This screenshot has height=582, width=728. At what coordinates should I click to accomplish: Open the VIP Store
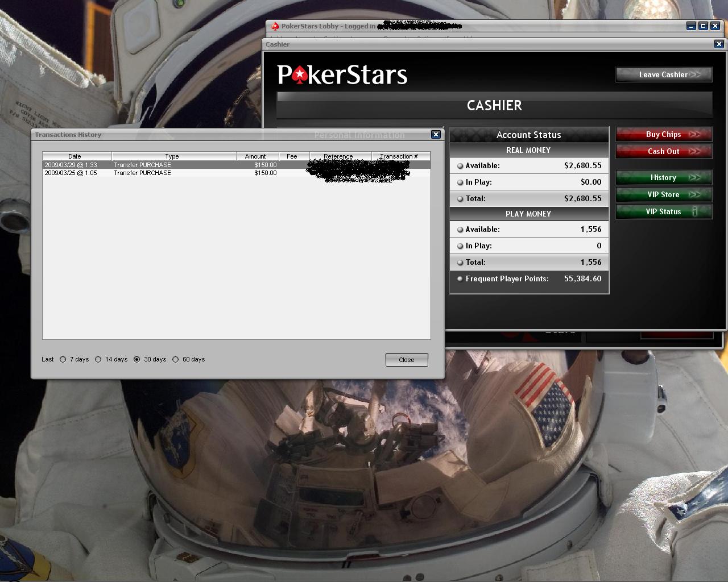click(x=664, y=194)
